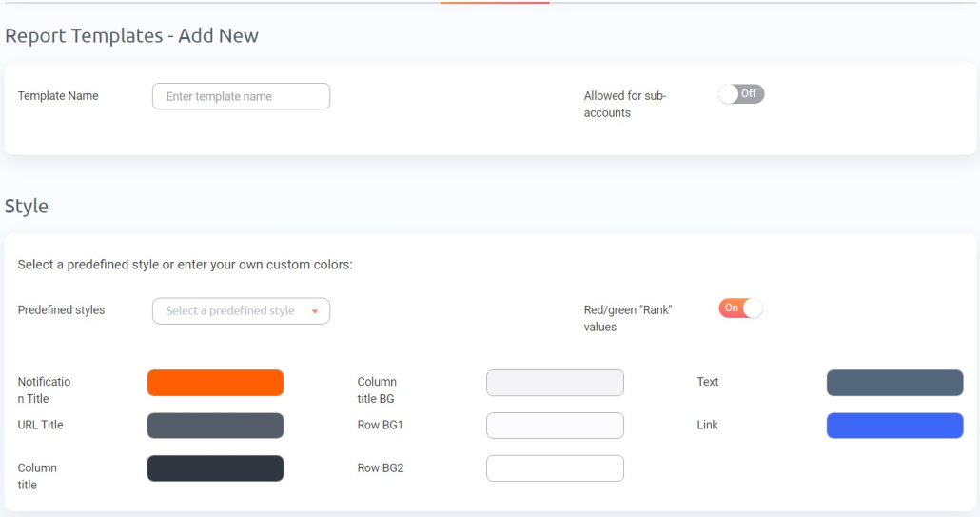Click the Template Name input field
Viewport: 980px width, 517px height.
click(x=241, y=96)
